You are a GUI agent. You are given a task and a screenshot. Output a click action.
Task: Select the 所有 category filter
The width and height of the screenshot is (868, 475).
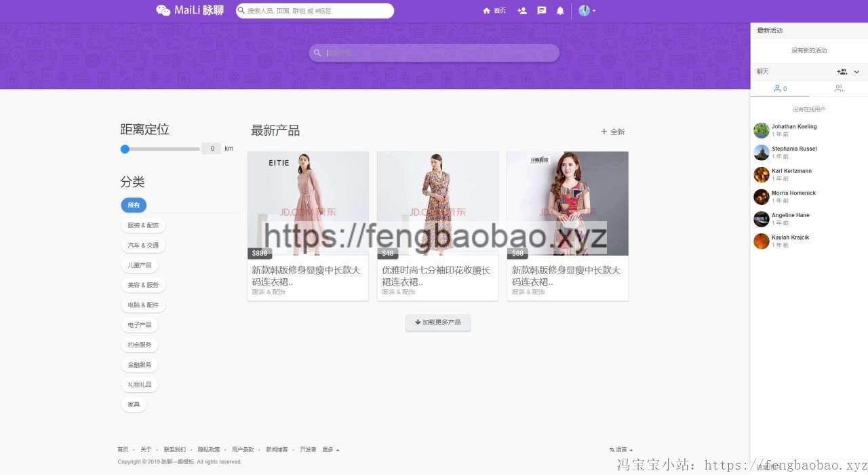pyautogui.click(x=134, y=205)
